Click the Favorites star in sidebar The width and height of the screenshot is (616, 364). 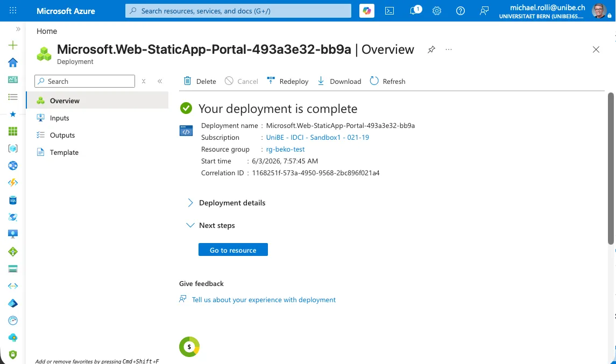tap(12, 115)
